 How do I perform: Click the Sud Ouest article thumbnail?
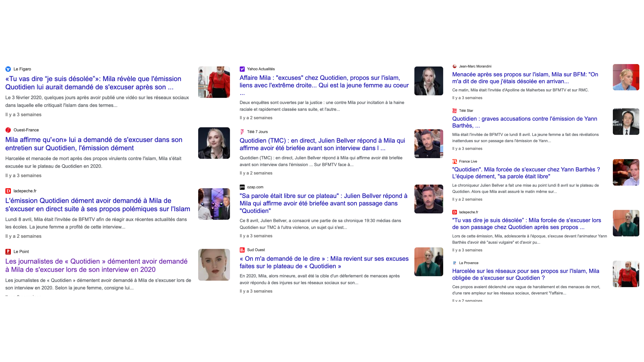click(x=428, y=262)
